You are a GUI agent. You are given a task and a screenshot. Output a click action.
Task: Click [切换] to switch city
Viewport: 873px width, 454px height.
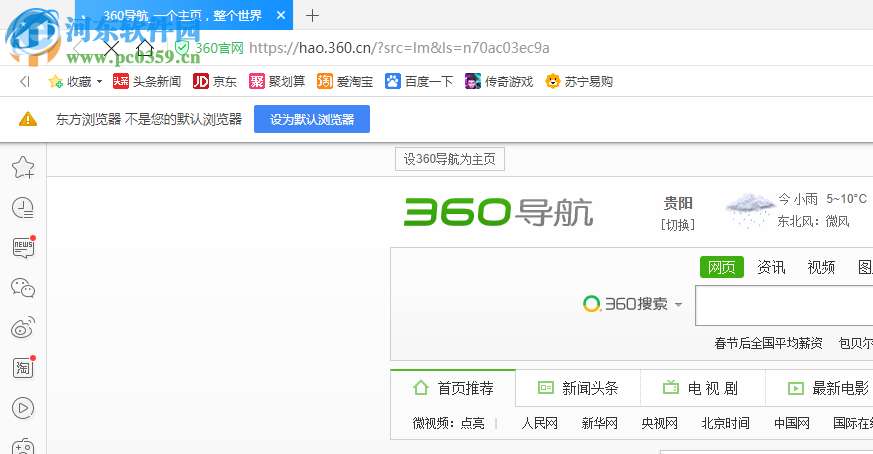click(678, 224)
